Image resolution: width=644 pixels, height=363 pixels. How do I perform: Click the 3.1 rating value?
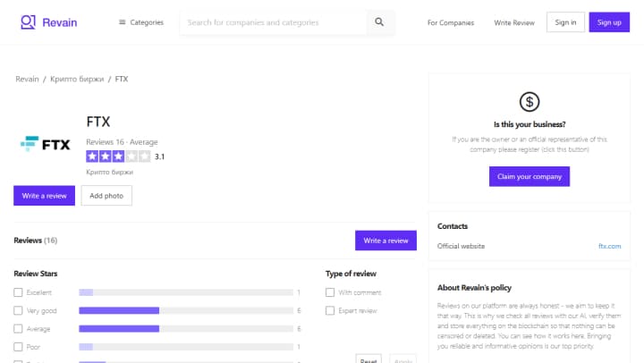[159, 156]
